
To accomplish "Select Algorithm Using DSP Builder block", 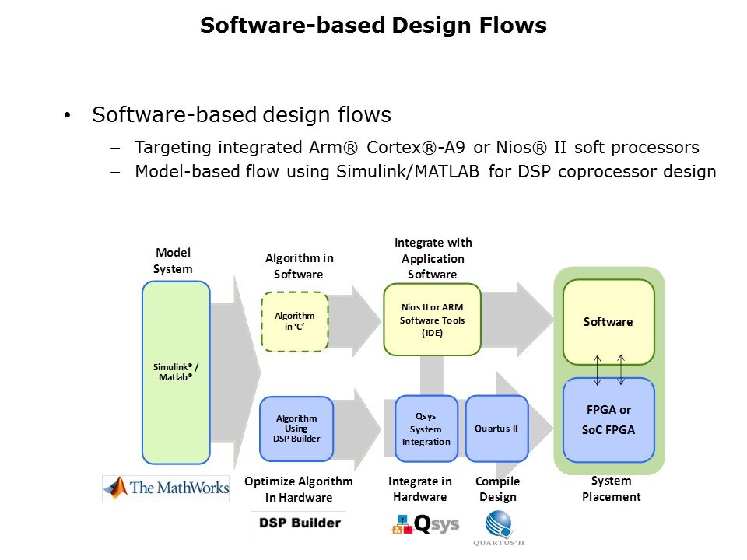I will click(296, 429).
